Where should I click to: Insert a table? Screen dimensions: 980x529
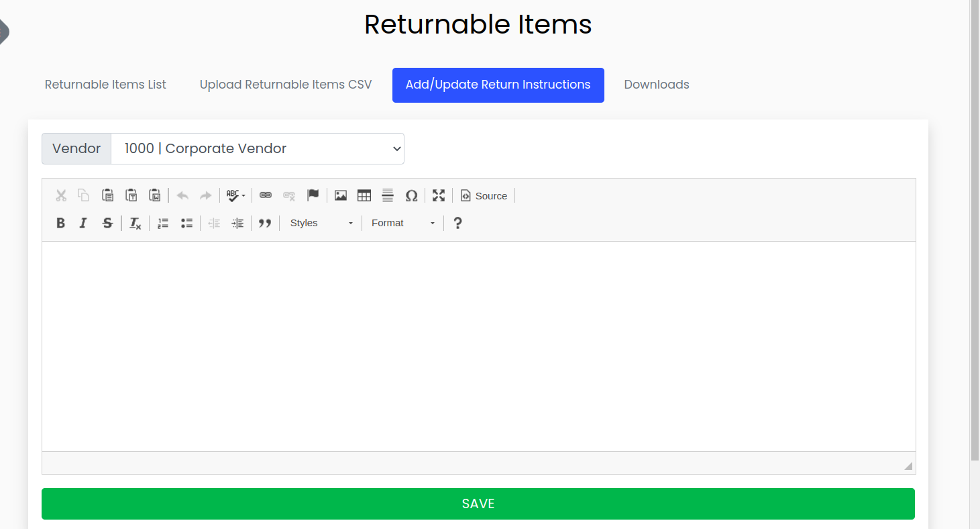364,195
